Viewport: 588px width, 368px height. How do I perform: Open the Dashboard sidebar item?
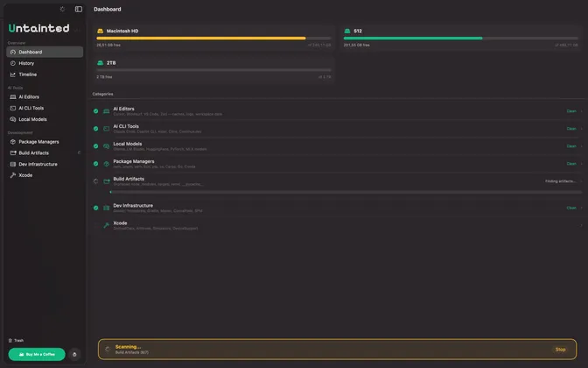(45, 52)
